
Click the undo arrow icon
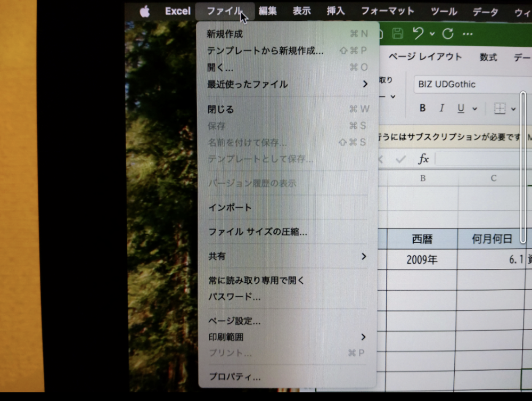coord(418,33)
